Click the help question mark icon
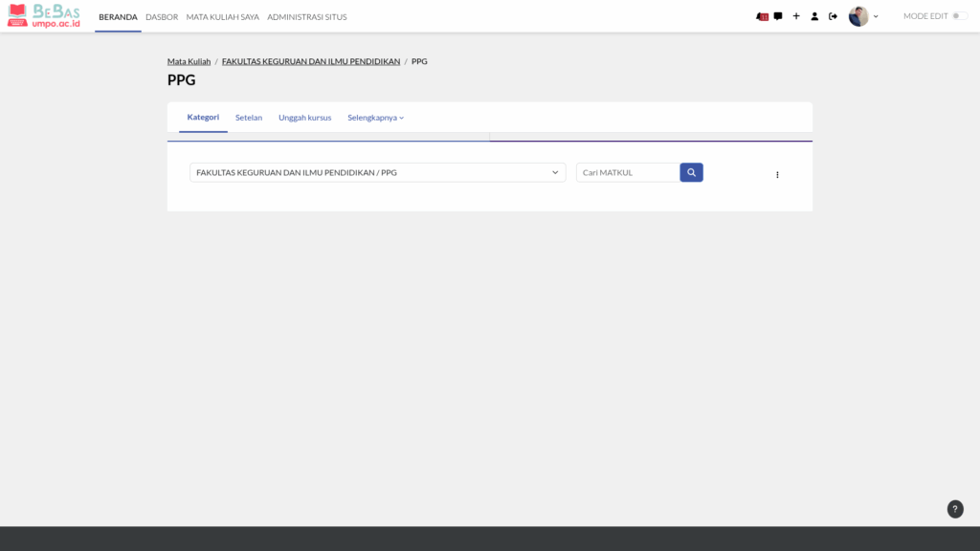This screenshot has height=551, width=980. pos(955,509)
